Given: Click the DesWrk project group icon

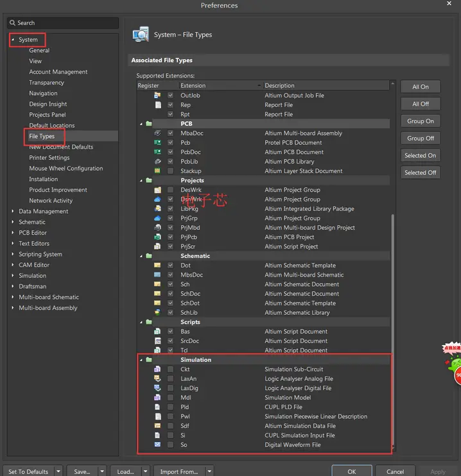Looking at the screenshot, I should tap(157, 190).
